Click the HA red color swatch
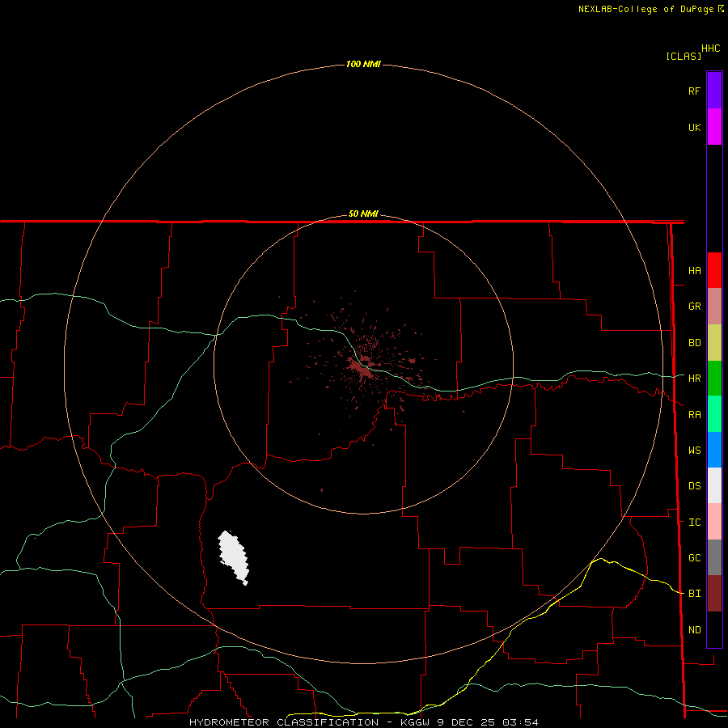 coord(714,270)
